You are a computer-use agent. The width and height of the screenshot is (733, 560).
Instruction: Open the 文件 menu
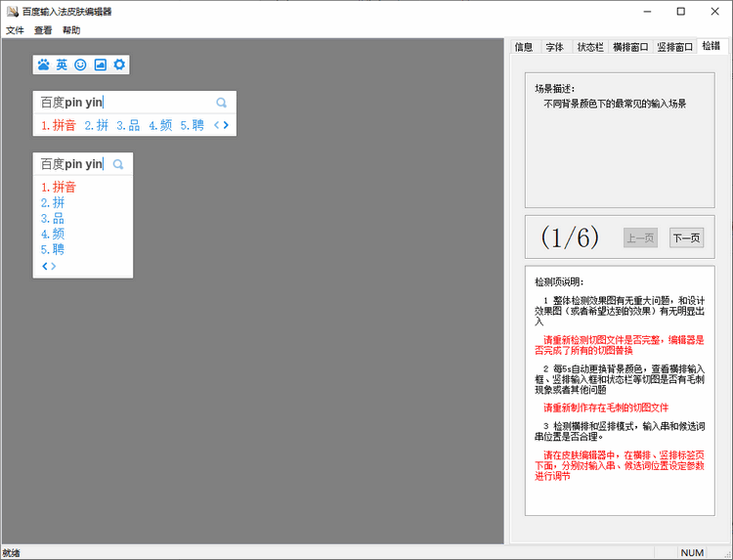click(15, 30)
